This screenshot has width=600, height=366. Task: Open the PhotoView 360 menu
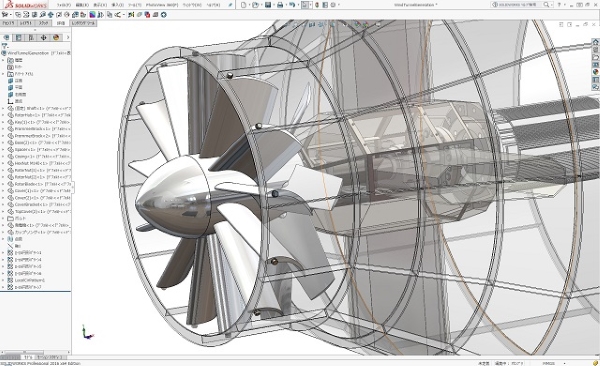[162, 5]
